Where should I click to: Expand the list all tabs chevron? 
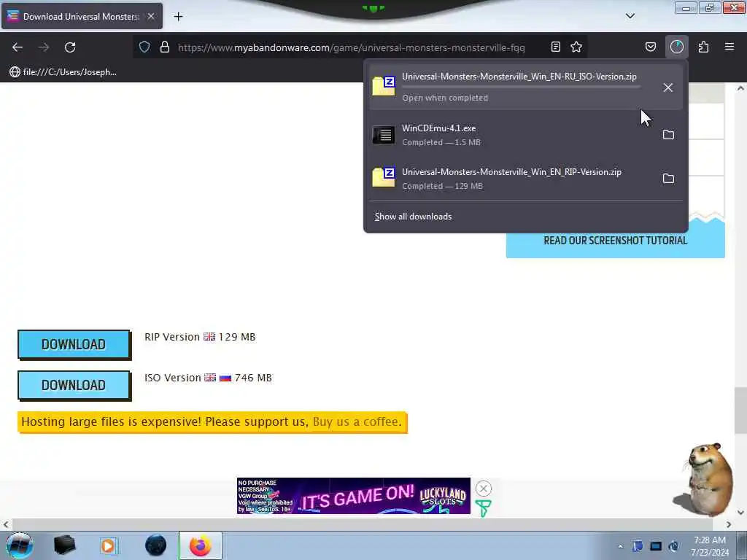coord(630,16)
